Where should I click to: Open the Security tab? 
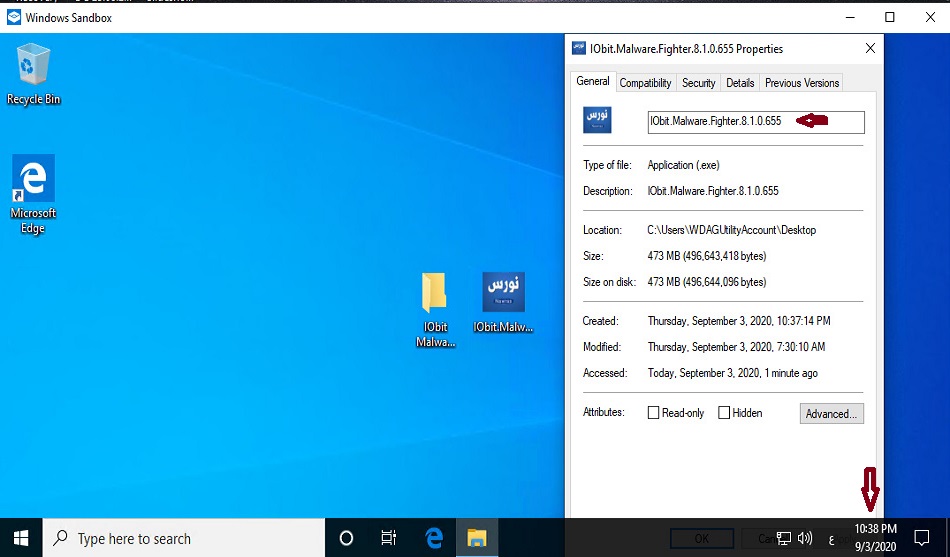pos(698,83)
